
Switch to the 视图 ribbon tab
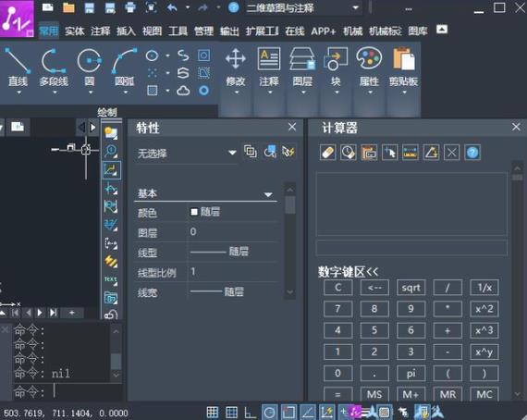click(x=152, y=31)
